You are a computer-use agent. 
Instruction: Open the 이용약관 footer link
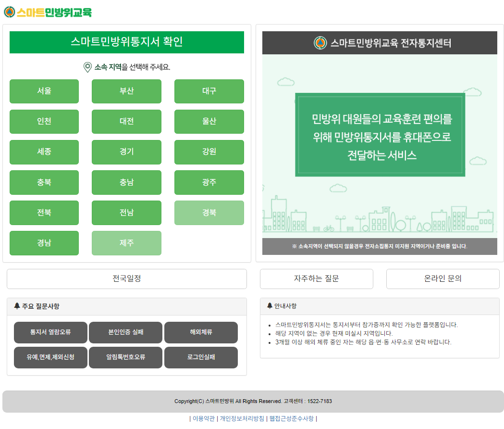tap(204, 419)
